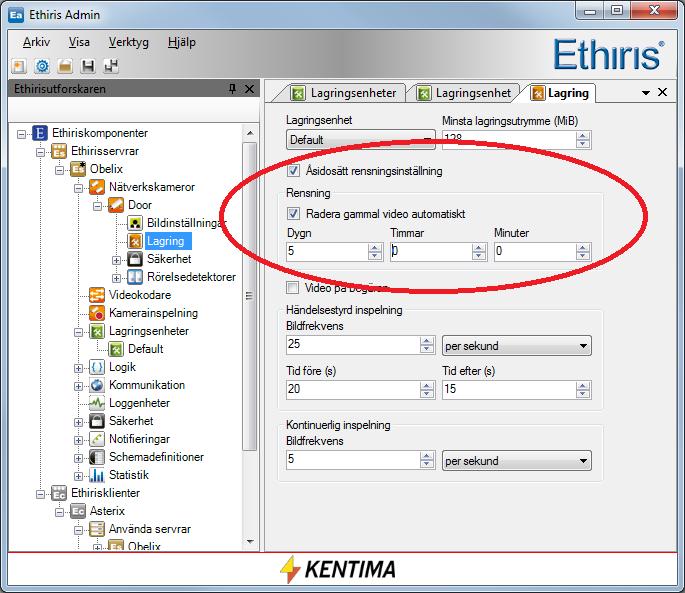Switch to the Lagringsenheter tab
This screenshot has width=685, height=593.
click(343, 93)
